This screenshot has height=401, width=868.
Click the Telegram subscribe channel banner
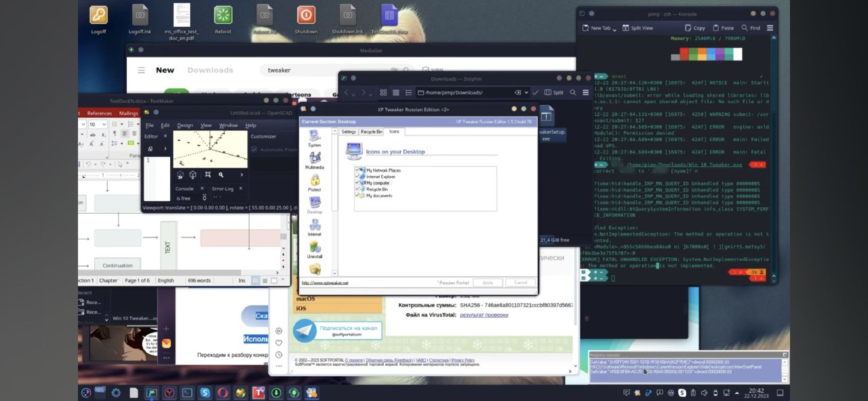(x=337, y=330)
